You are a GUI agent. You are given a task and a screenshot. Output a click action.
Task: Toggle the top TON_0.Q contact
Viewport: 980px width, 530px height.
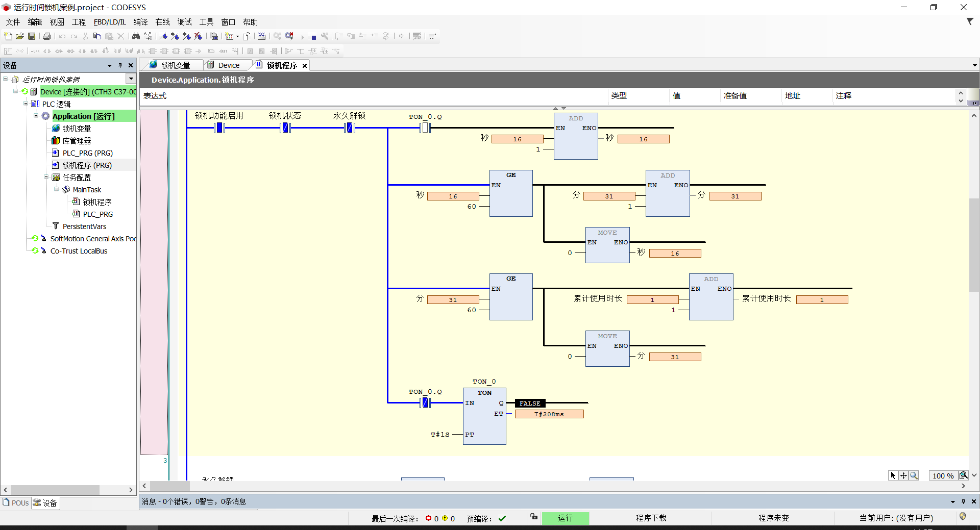click(425, 128)
